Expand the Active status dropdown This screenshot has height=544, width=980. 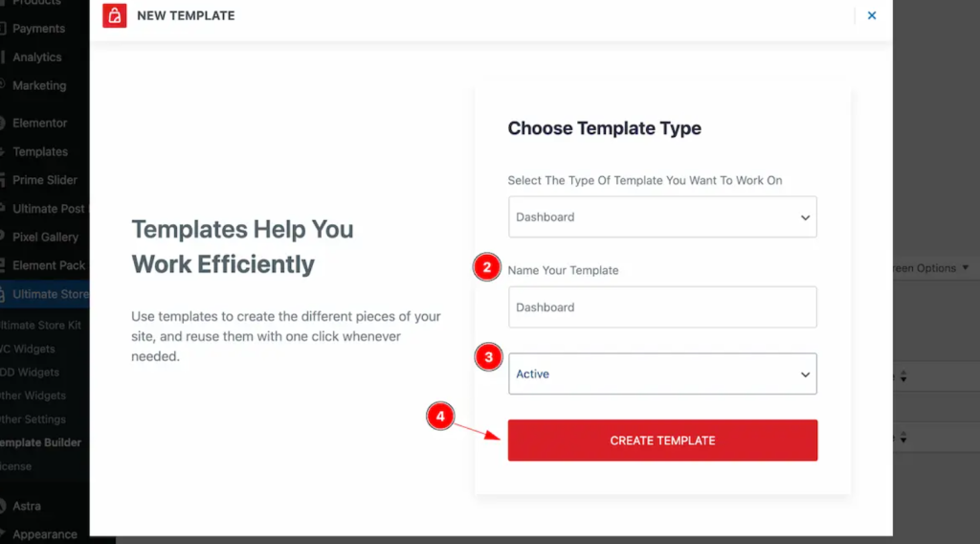coord(662,374)
